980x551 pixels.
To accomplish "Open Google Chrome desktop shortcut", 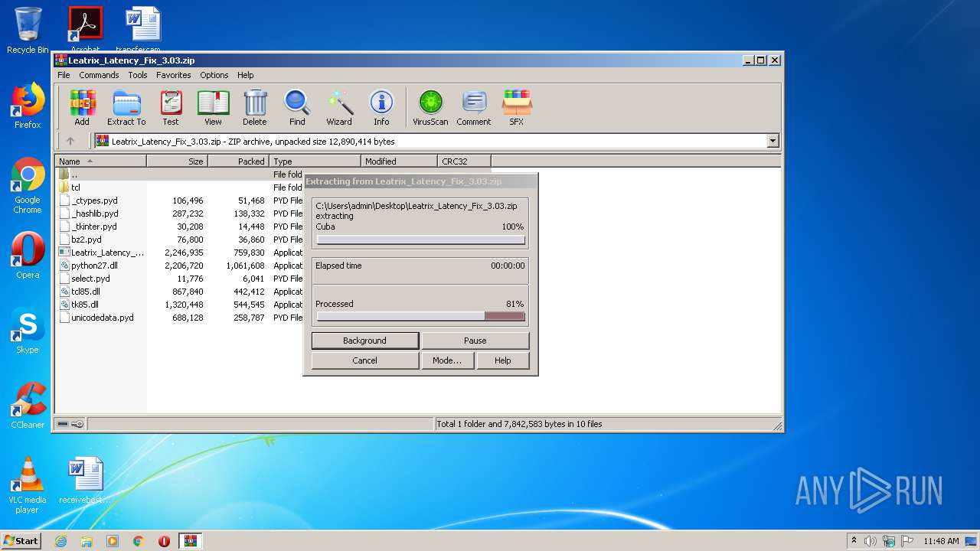I will (28, 185).
